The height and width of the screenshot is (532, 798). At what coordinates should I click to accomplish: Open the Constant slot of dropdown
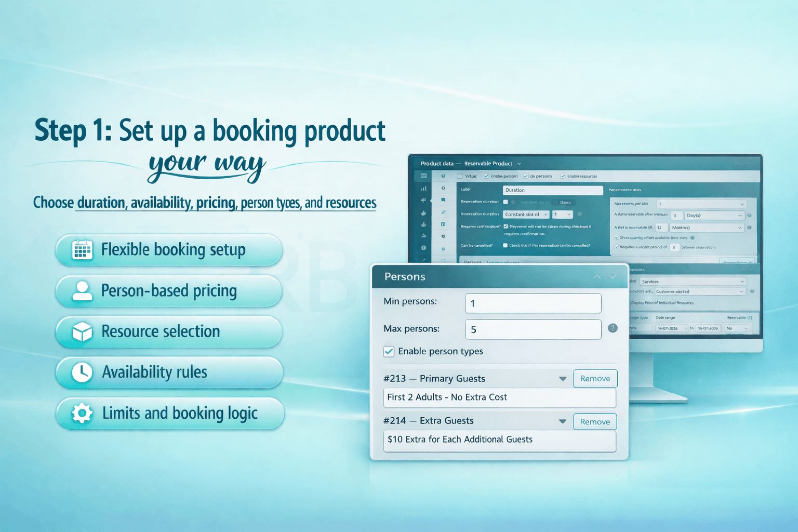[x=526, y=215]
